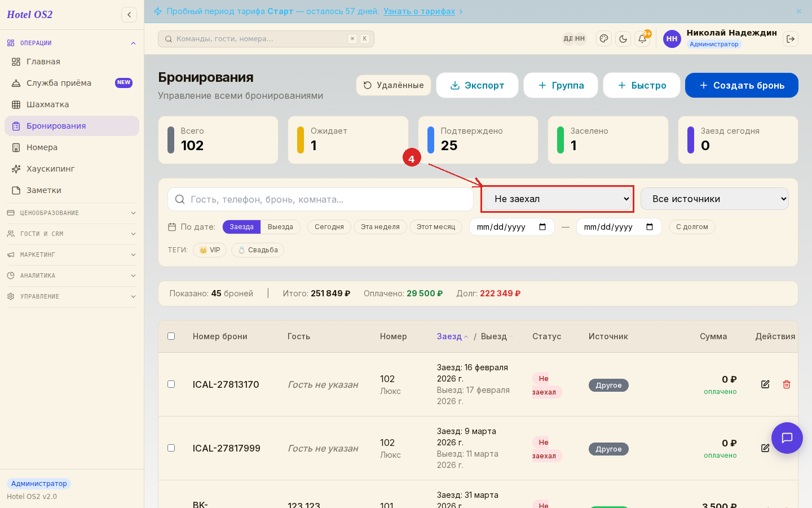Screen dimensions: 812x508
Task: Switch to dark mode with moon icon
Action: click(623, 39)
